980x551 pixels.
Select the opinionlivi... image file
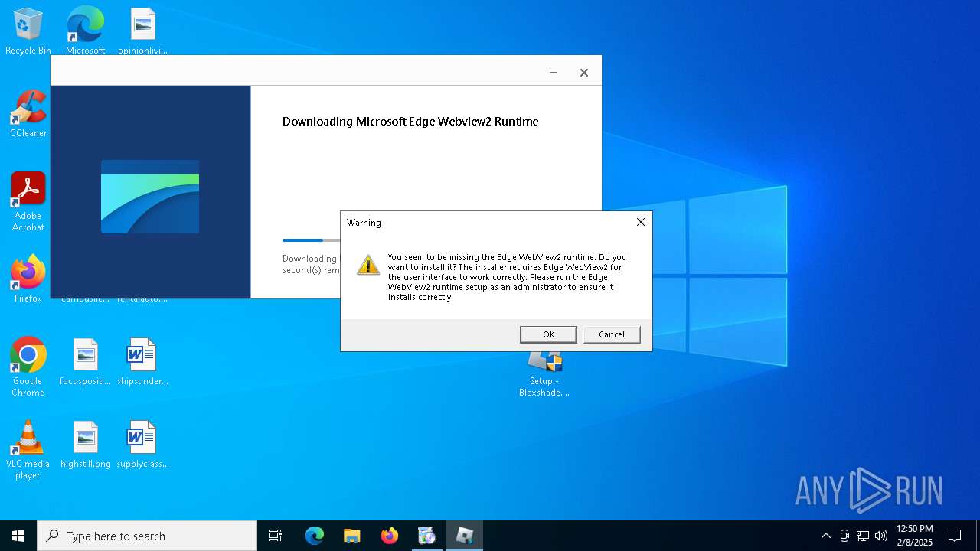(142, 31)
